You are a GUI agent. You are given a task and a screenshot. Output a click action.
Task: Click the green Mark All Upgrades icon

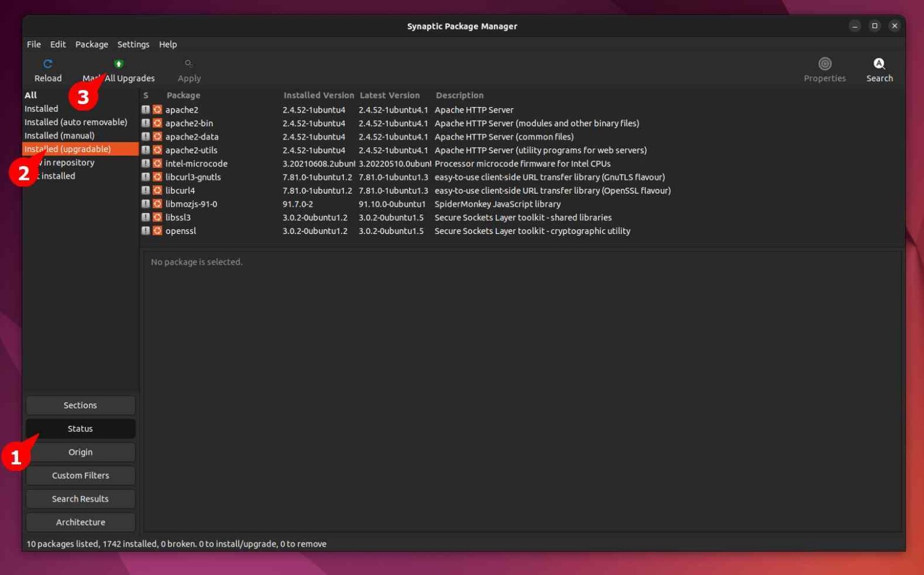(x=119, y=63)
